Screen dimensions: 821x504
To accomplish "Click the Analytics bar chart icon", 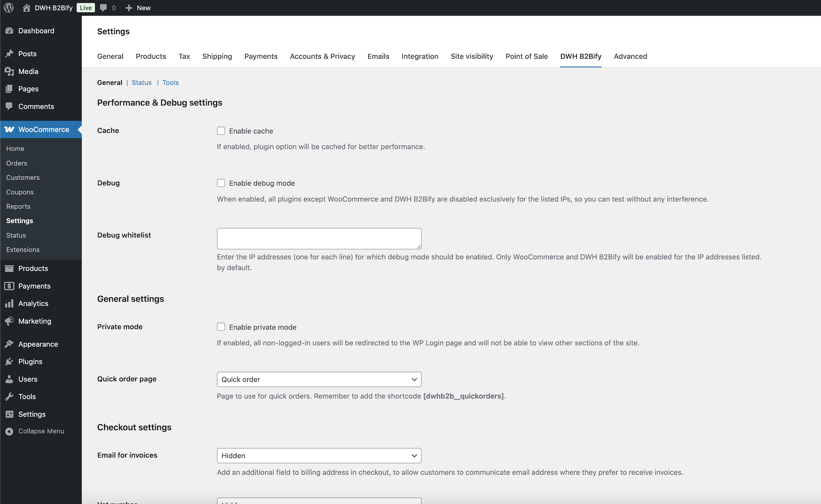I will (x=9, y=303).
